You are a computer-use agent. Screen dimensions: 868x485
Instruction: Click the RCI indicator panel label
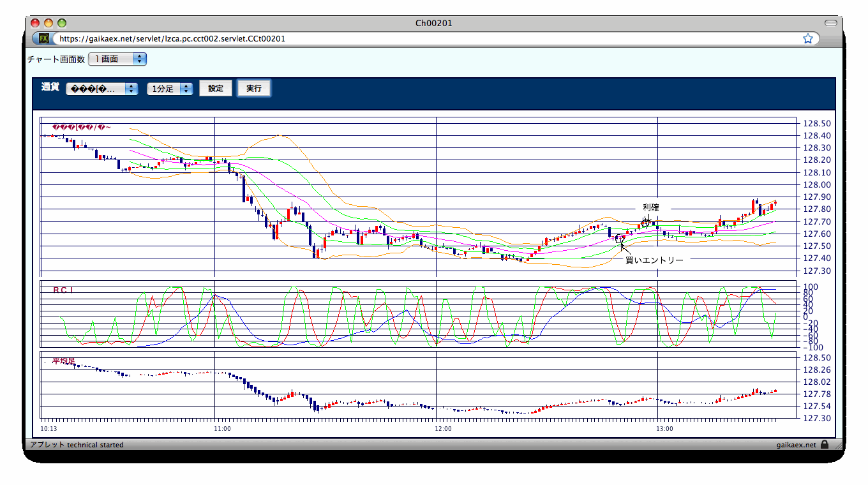(x=63, y=290)
